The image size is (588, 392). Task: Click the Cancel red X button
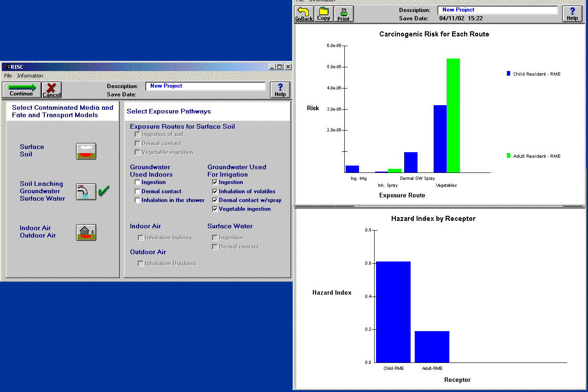(52, 90)
